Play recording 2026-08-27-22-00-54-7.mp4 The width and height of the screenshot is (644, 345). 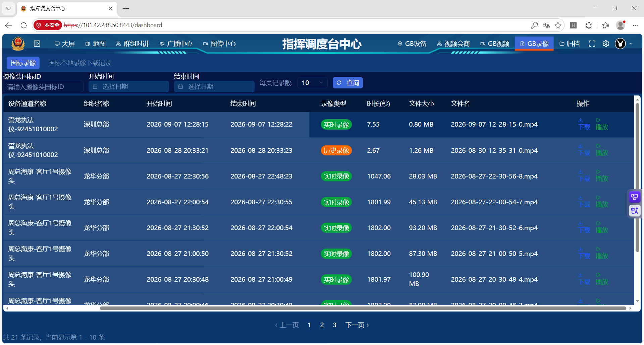point(602,202)
